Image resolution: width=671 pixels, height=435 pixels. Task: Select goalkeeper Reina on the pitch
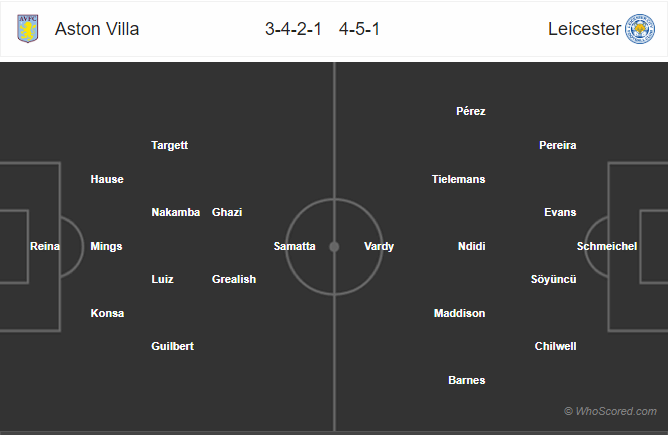[45, 246]
